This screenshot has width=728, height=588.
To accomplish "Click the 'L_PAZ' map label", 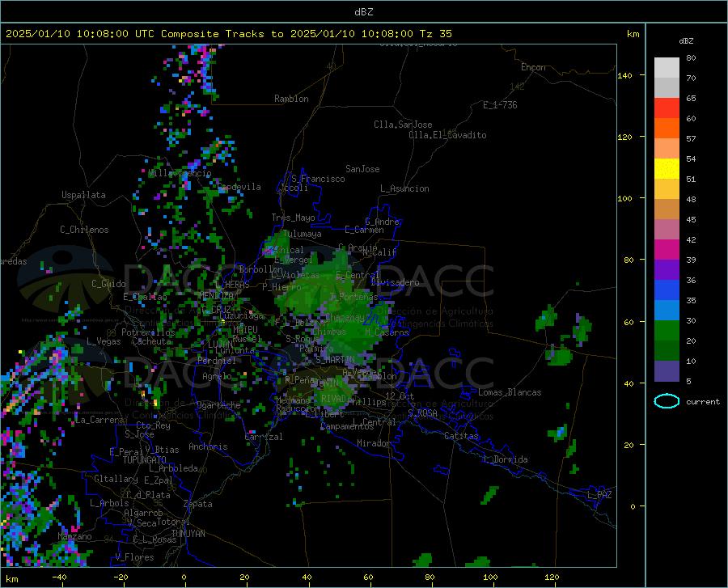I will click(599, 495).
